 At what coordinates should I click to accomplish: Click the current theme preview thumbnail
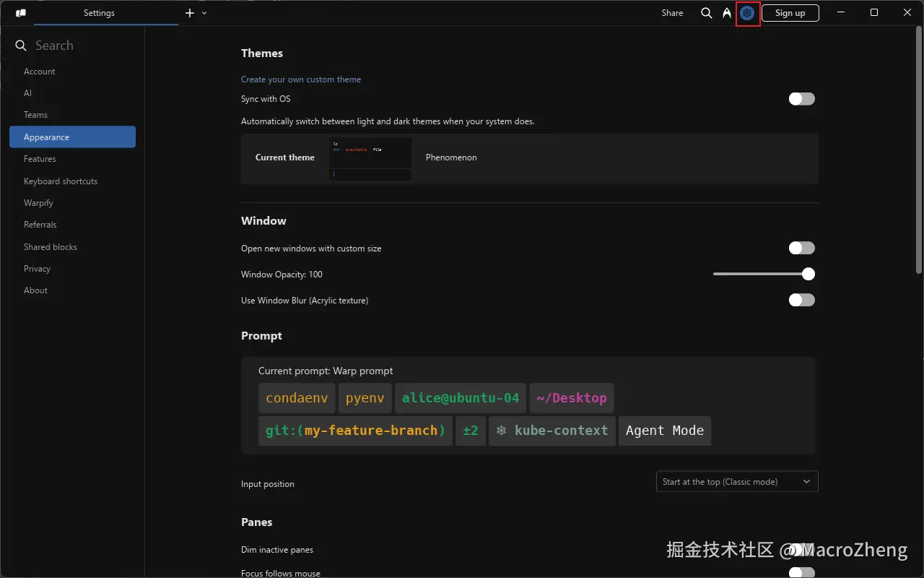click(x=370, y=159)
